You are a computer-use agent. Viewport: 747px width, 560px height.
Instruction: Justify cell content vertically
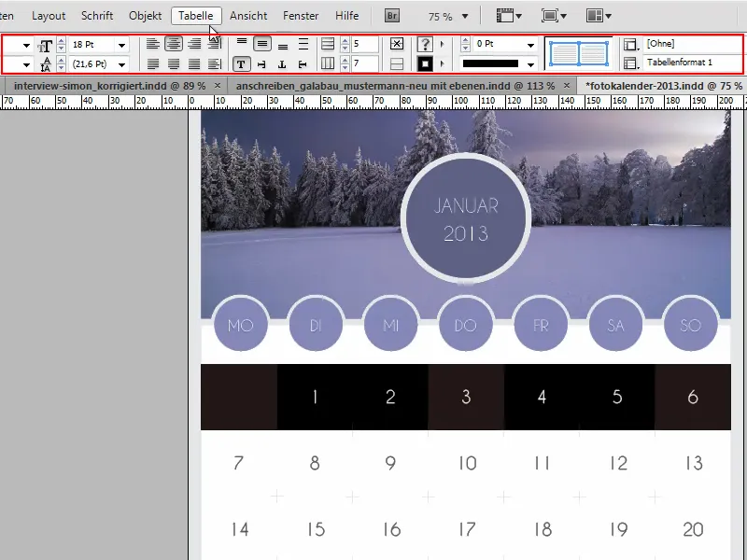pos(303,44)
